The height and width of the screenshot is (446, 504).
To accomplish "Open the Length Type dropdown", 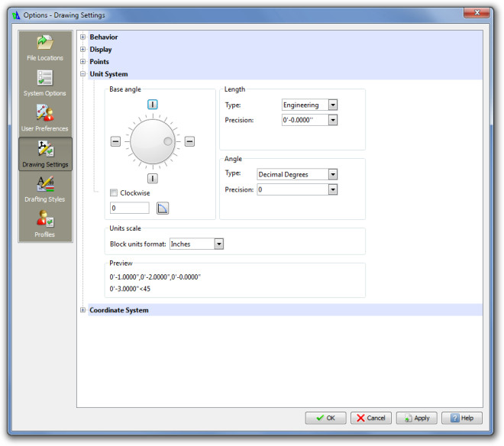I will pyautogui.click(x=333, y=105).
